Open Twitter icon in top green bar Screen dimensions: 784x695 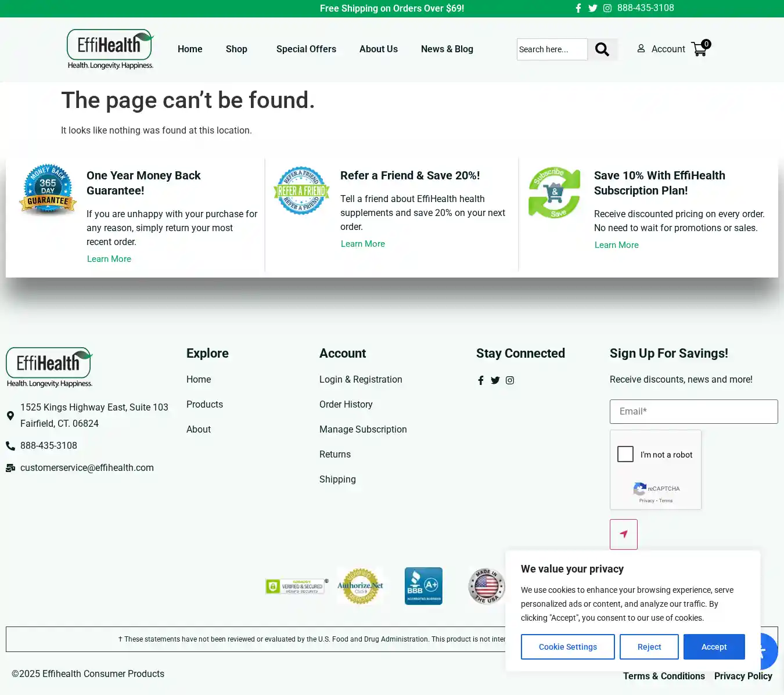(x=592, y=8)
